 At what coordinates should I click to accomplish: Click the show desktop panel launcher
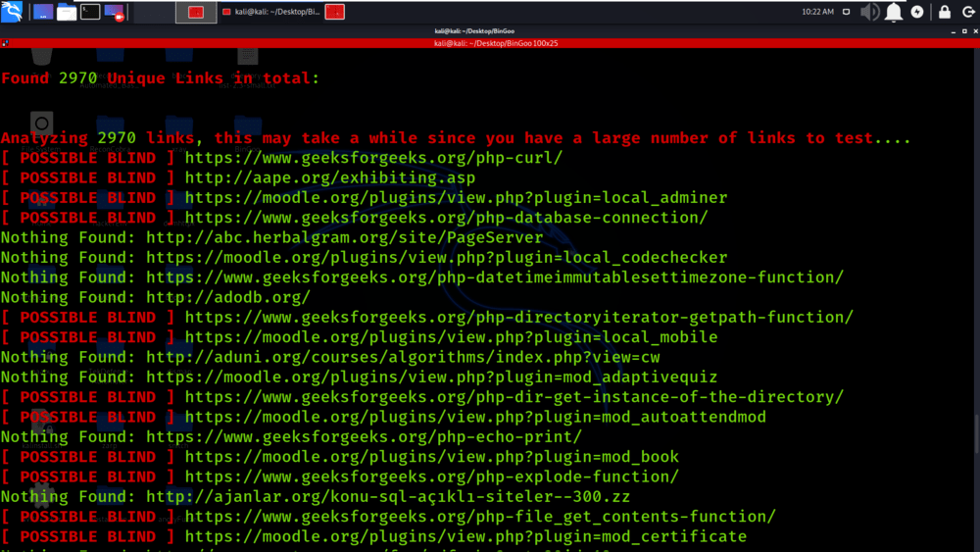pyautogui.click(x=42, y=12)
